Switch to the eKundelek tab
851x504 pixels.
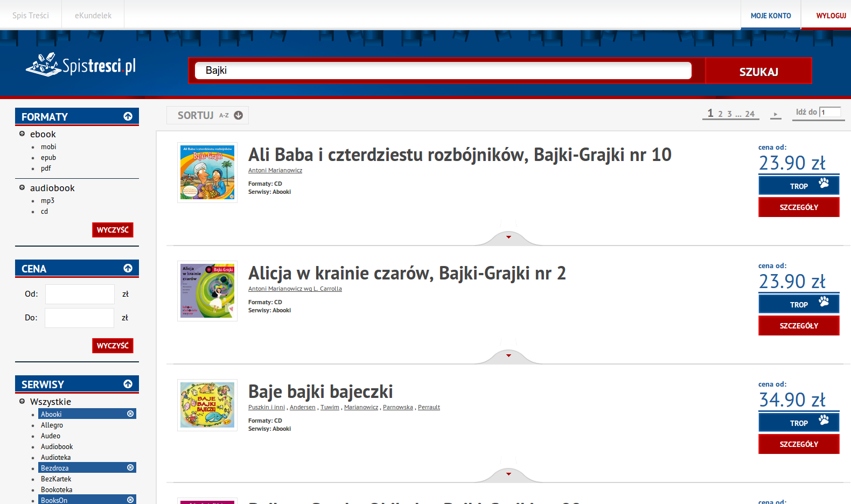[x=93, y=16]
